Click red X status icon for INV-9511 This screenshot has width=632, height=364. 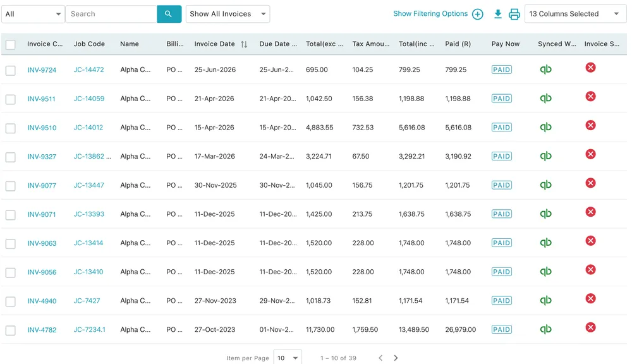(x=590, y=96)
